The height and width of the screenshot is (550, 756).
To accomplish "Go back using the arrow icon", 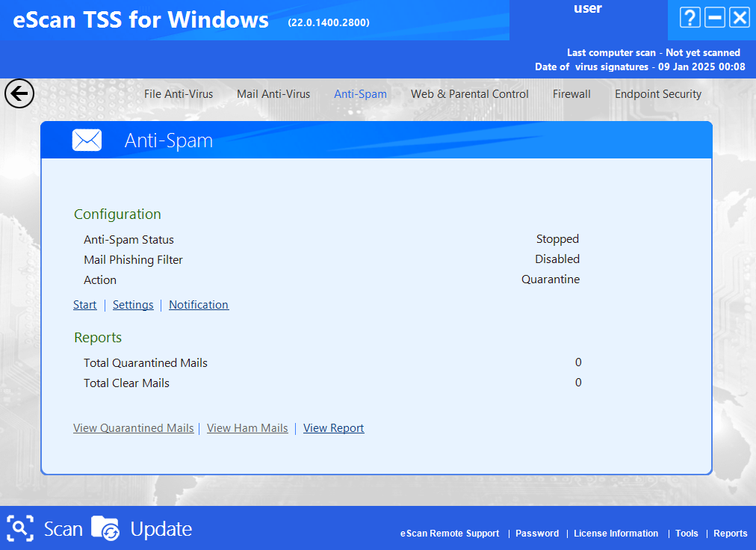I will (x=19, y=93).
